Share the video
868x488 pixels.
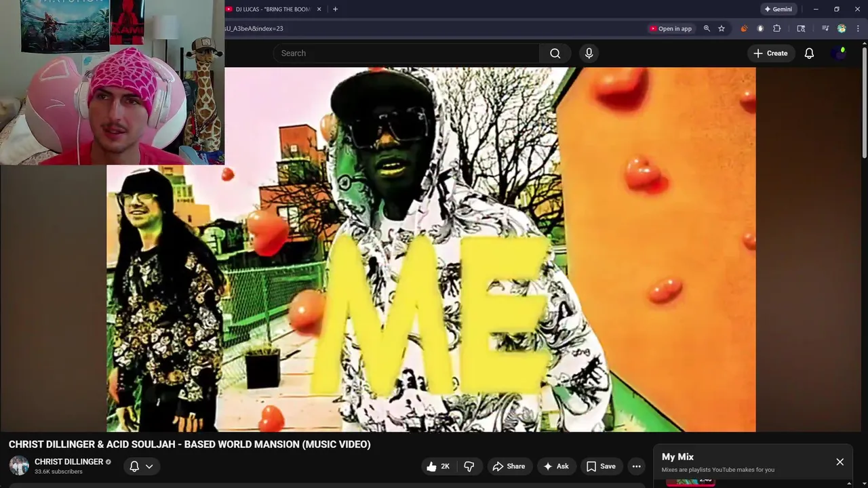pyautogui.click(x=509, y=466)
